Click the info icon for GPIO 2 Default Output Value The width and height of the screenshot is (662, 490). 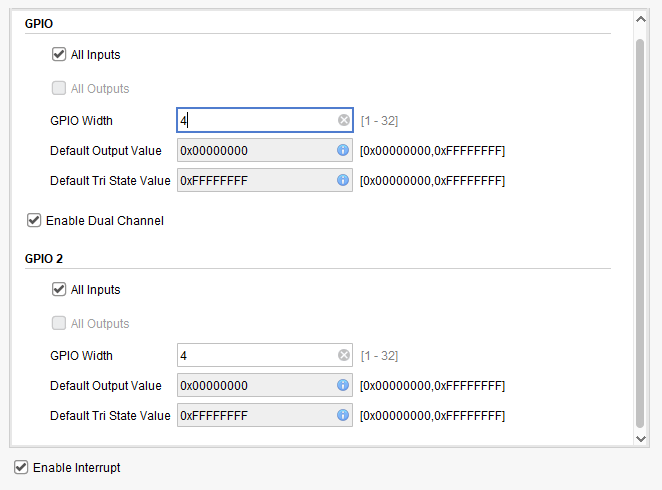pos(343,385)
